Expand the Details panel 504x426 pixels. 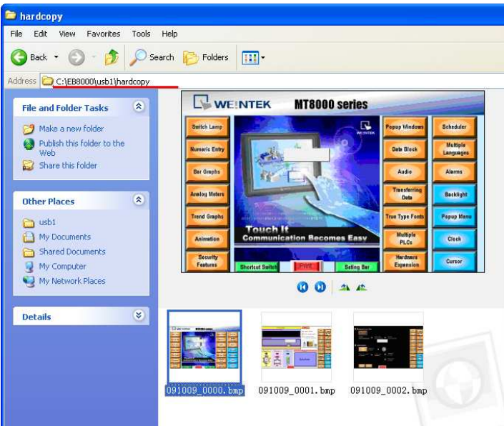click(139, 315)
